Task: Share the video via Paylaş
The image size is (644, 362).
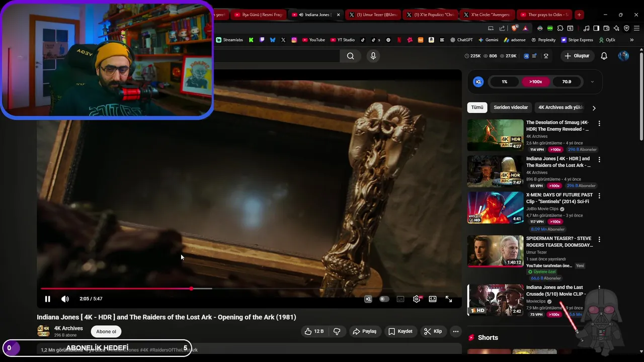Action: tap(365, 331)
